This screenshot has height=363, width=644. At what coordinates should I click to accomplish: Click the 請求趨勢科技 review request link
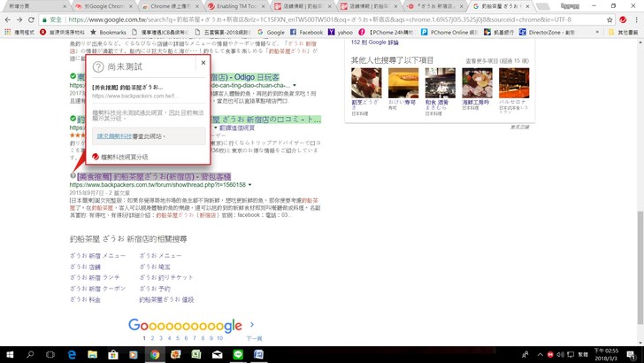tap(114, 136)
